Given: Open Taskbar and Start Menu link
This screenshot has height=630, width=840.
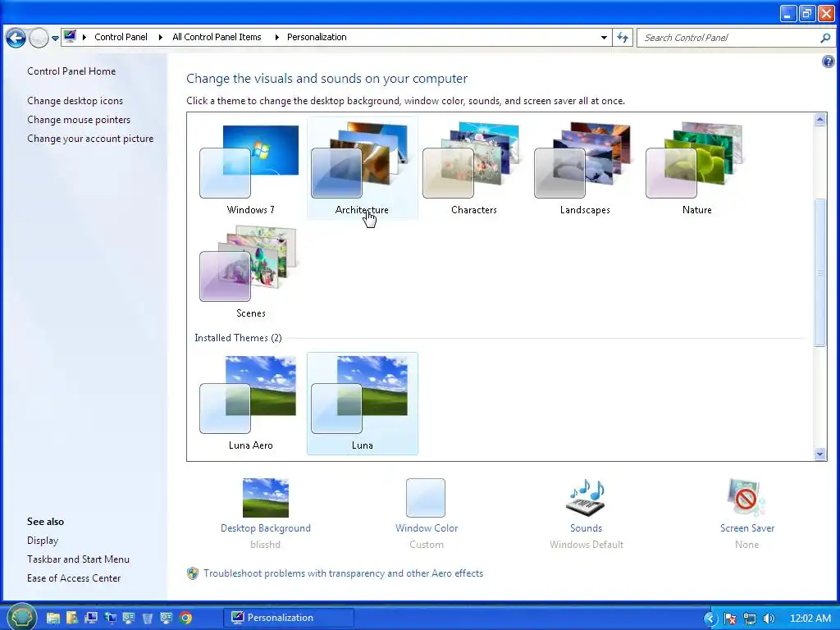Looking at the screenshot, I should click(78, 559).
